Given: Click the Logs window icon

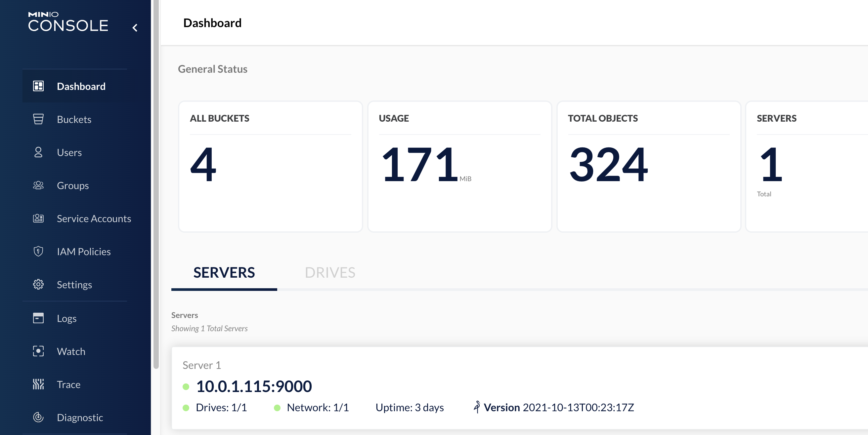Looking at the screenshot, I should pyautogui.click(x=38, y=318).
